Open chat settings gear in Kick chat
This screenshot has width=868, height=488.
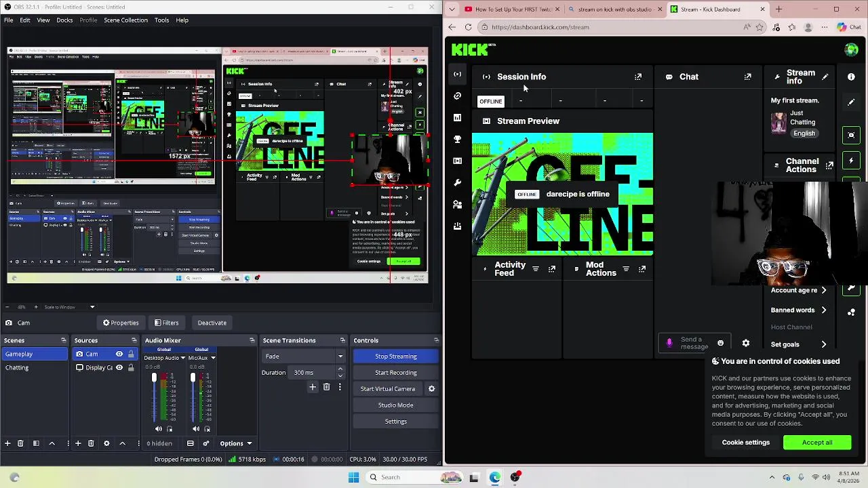click(746, 344)
